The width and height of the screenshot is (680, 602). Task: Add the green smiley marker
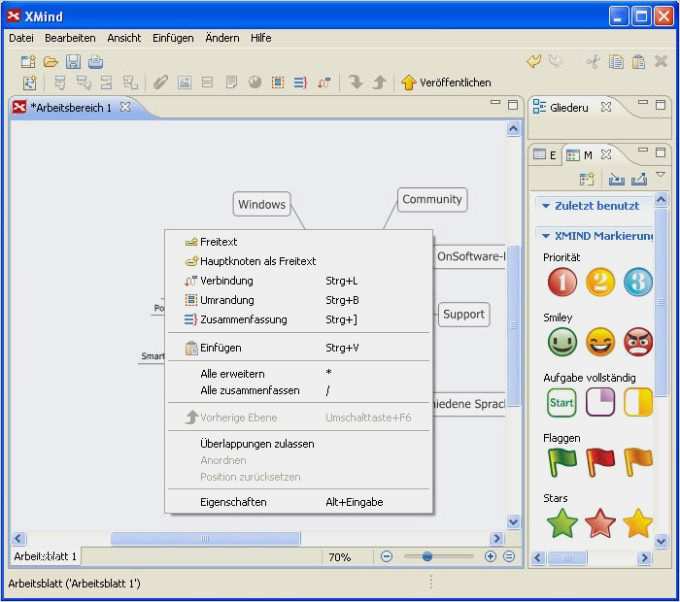[x=562, y=342]
